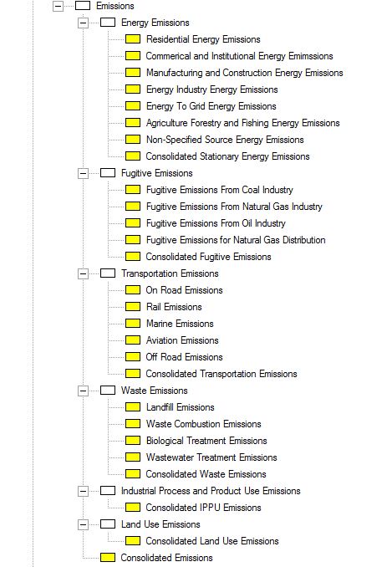Collapse Industrial Process and Product Use Emissions

click(83, 491)
